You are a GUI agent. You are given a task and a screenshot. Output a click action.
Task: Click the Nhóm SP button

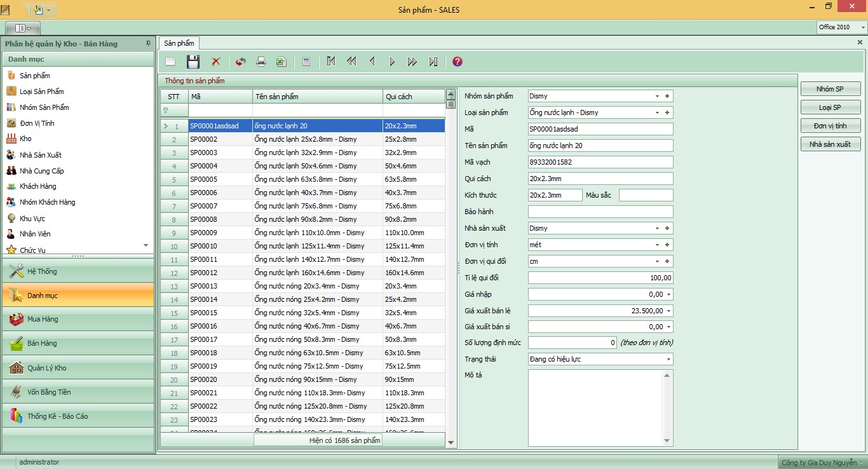[x=830, y=89]
